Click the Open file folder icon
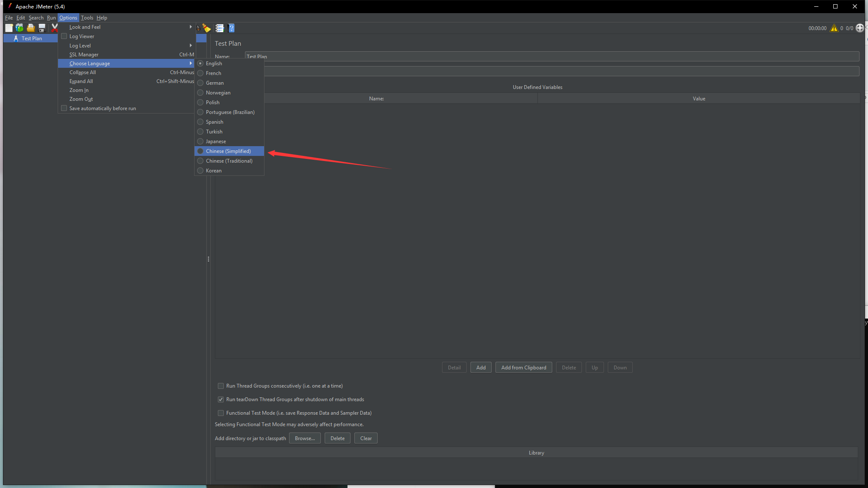This screenshot has width=868, height=488. click(31, 28)
